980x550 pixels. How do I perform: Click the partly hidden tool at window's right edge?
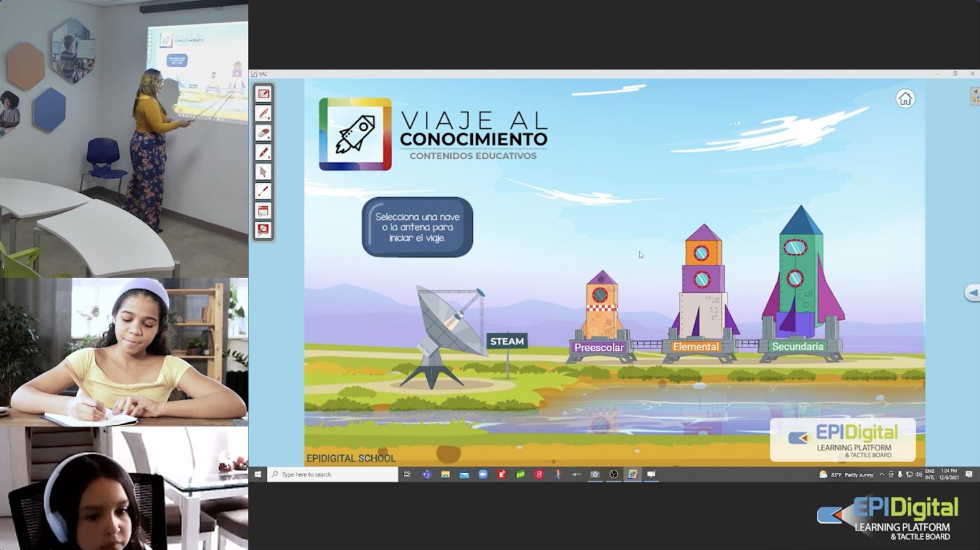coord(975,96)
